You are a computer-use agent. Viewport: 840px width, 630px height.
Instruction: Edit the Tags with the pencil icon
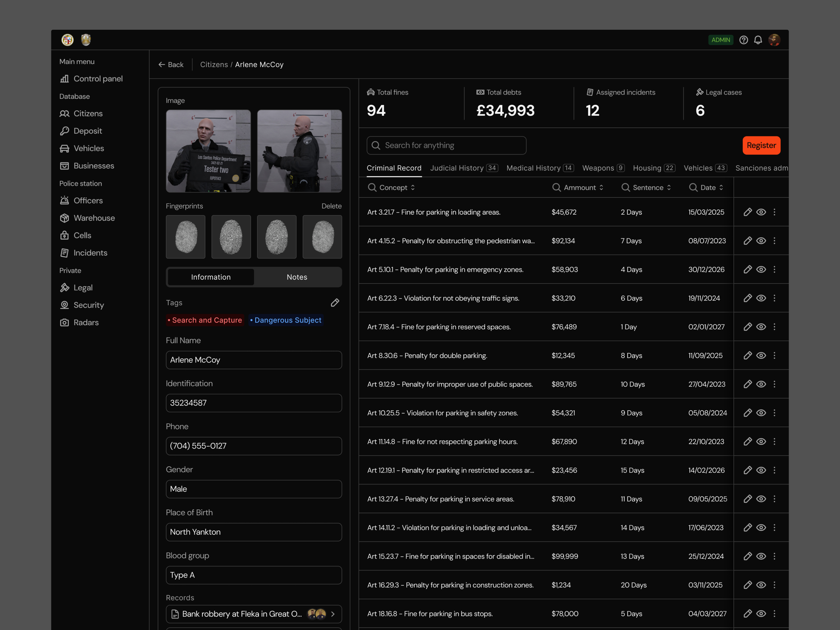(335, 303)
